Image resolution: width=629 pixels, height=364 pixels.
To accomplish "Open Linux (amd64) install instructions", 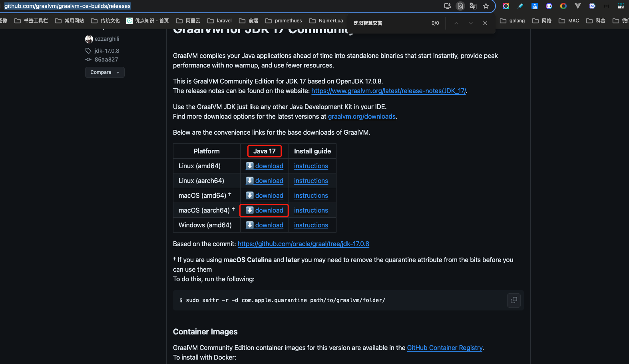I will 311,166.
